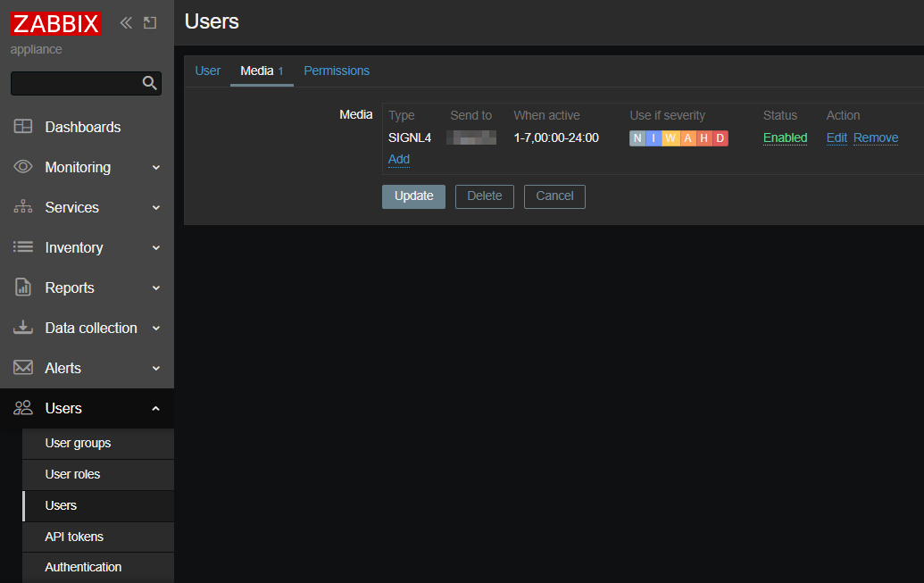Switch to the Permissions tab
This screenshot has height=583, width=924.
click(x=337, y=71)
